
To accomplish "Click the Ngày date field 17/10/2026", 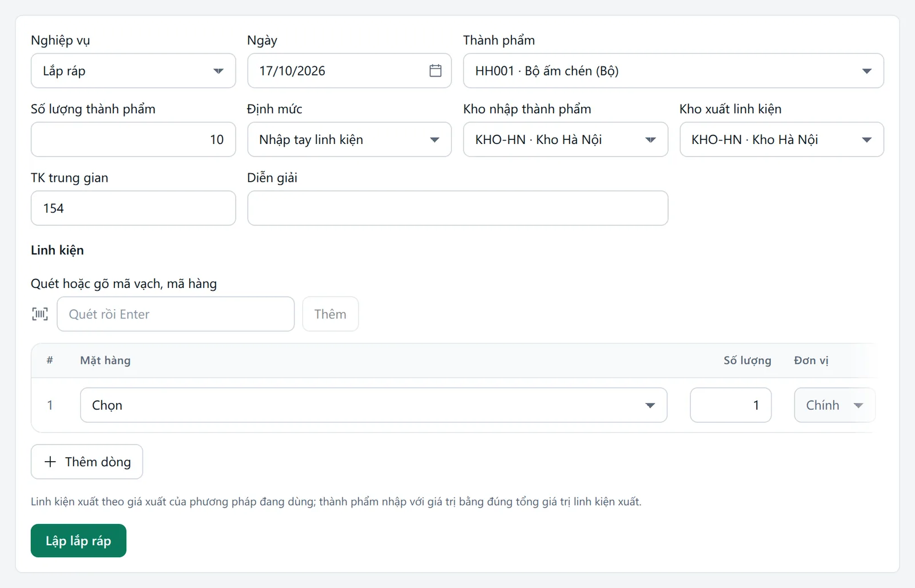I will [x=349, y=71].
